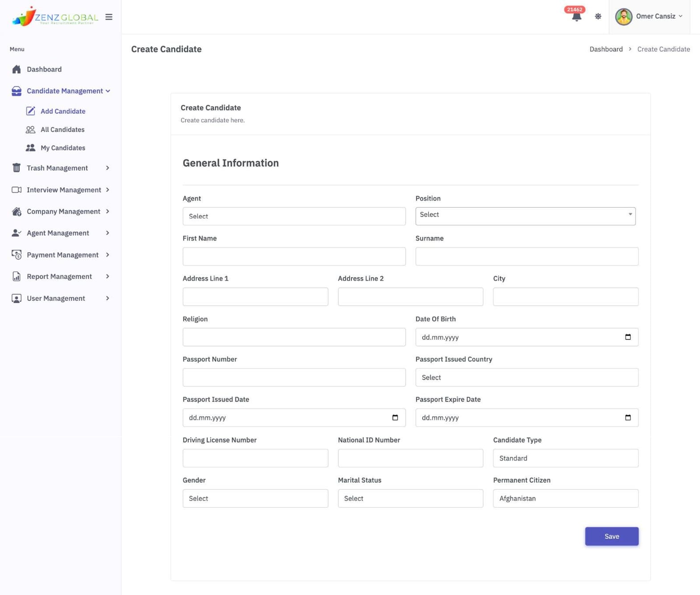Open Passport Issued Date calendar picker icon

coord(395,418)
